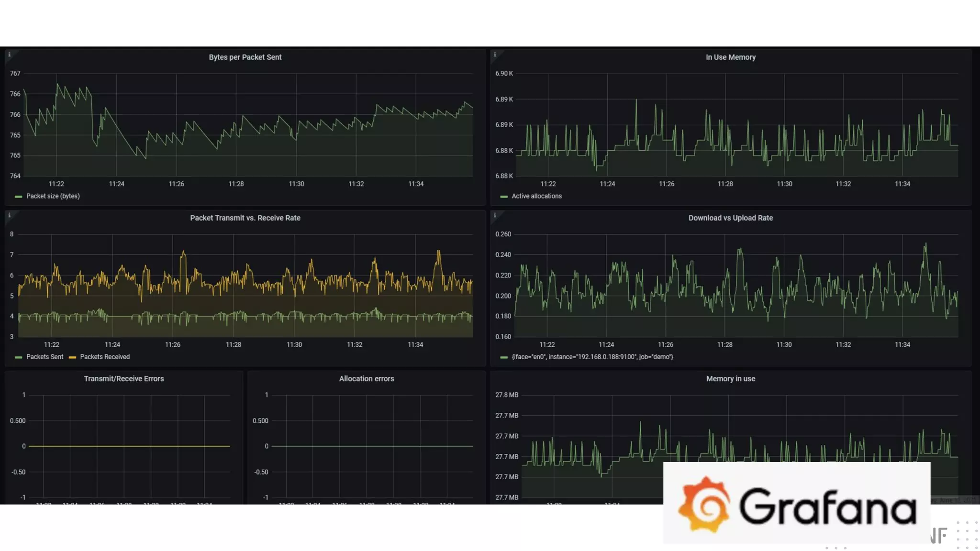Toggle Packets Sent series in legend
This screenshot has height=551, width=980.
45,357
